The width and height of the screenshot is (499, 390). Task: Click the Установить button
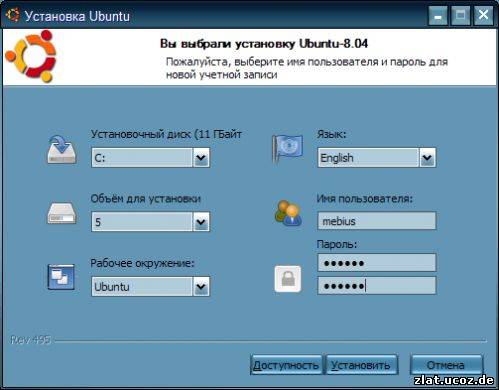362,365
